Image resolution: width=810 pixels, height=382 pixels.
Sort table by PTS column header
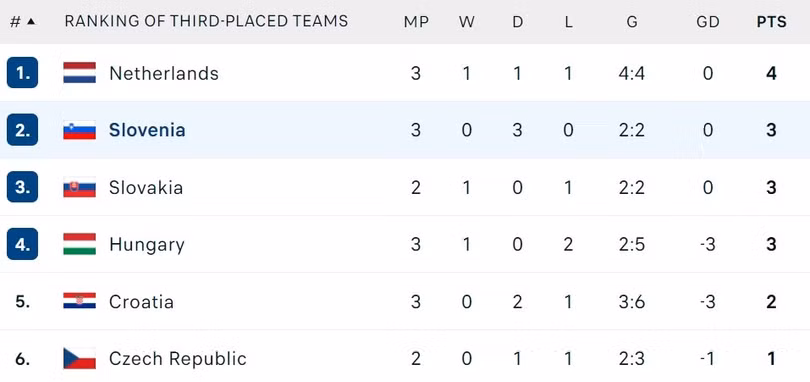(x=772, y=22)
